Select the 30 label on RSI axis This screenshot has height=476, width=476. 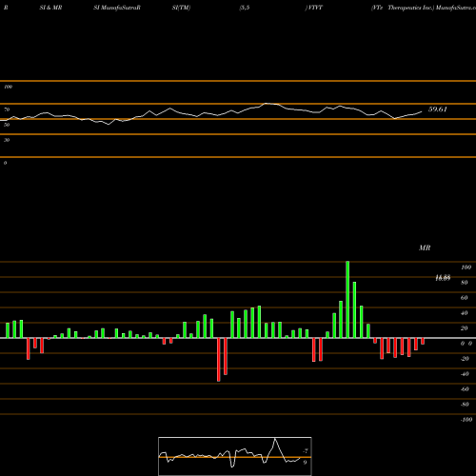7,140
